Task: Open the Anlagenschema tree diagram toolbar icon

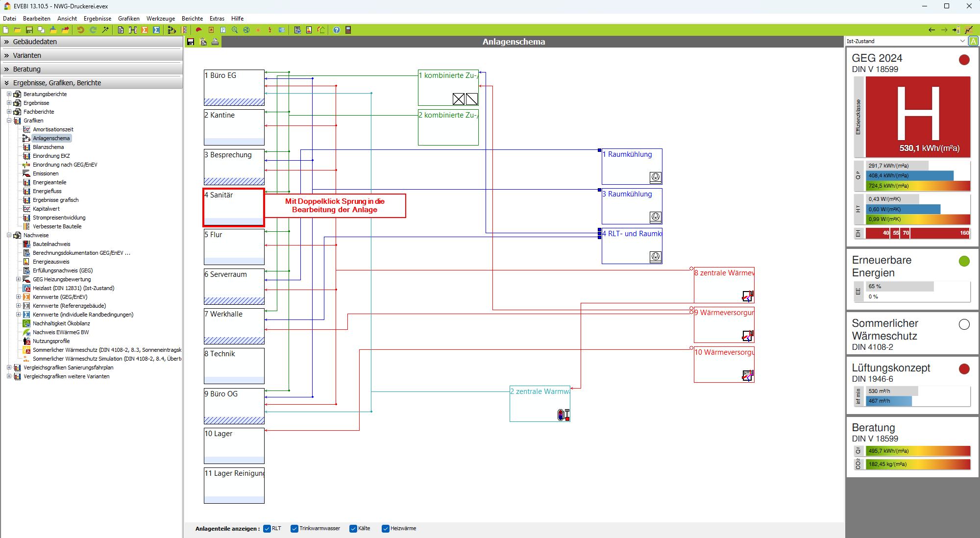Action: point(171,30)
